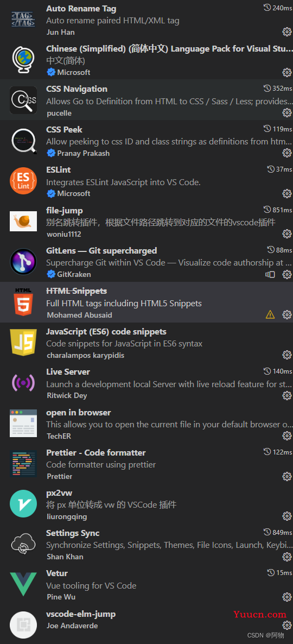This screenshot has height=644, width=293.
Task: Click the px2vw teal logo icon
Action: pyautogui.click(x=23, y=504)
